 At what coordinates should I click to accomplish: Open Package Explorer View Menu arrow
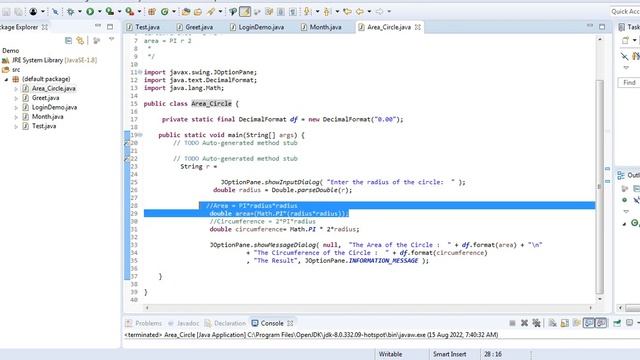click(x=111, y=40)
